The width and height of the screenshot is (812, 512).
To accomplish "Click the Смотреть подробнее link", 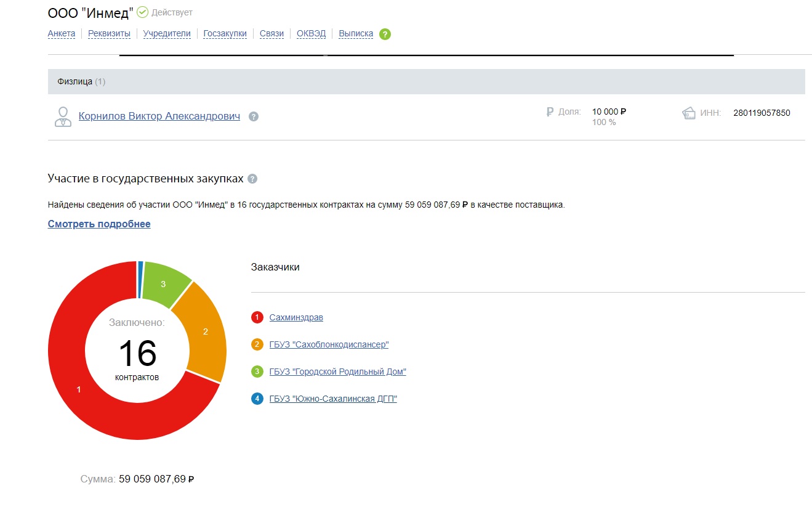I will tap(99, 224).
